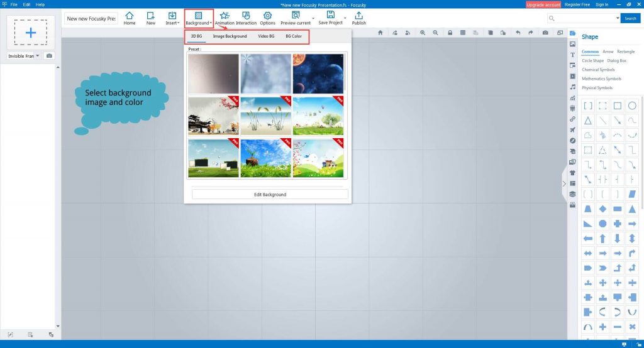Select the space planets background preset

pos(318,73)
